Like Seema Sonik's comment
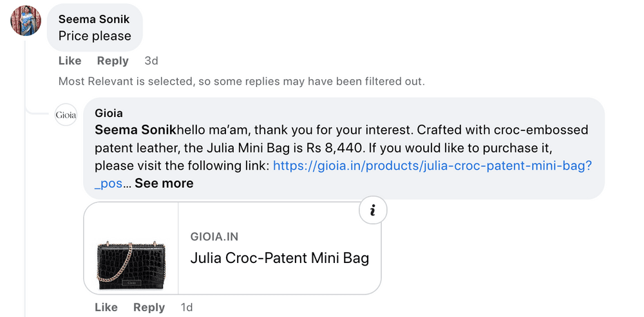 pos(70,61)
